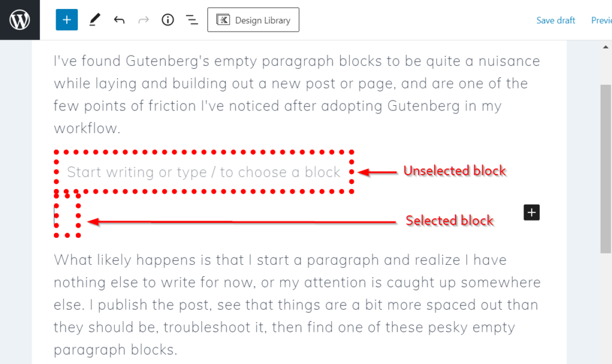Click the word 'workflow.' in the first paragraph
Screen dimensions: 612x364
point(87,129)
